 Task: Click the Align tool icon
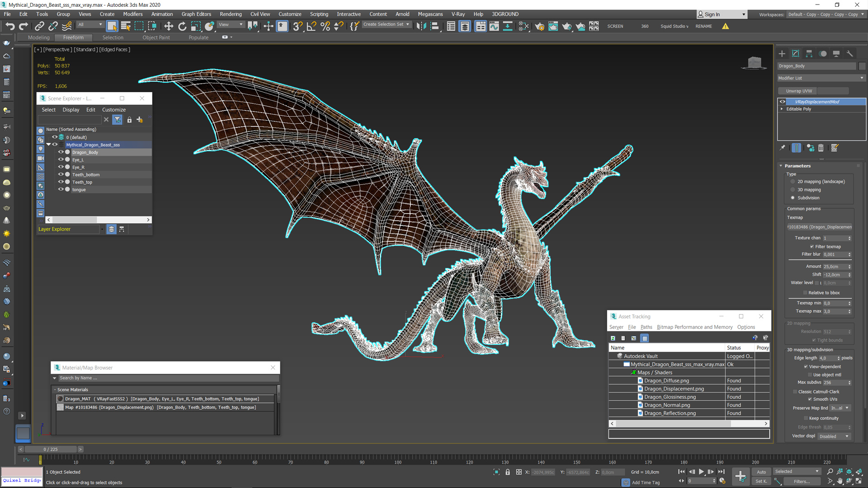(434, 26)
